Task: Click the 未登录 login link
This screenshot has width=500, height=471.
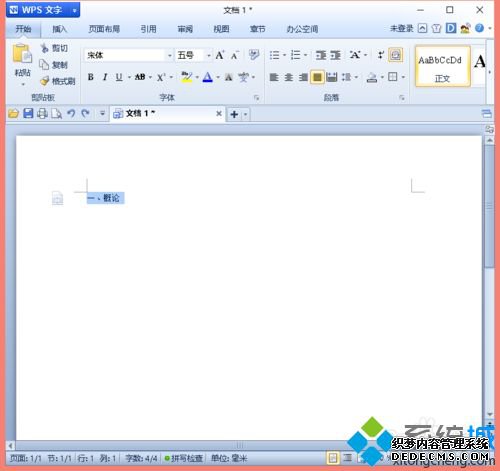Action: [402, 28]
